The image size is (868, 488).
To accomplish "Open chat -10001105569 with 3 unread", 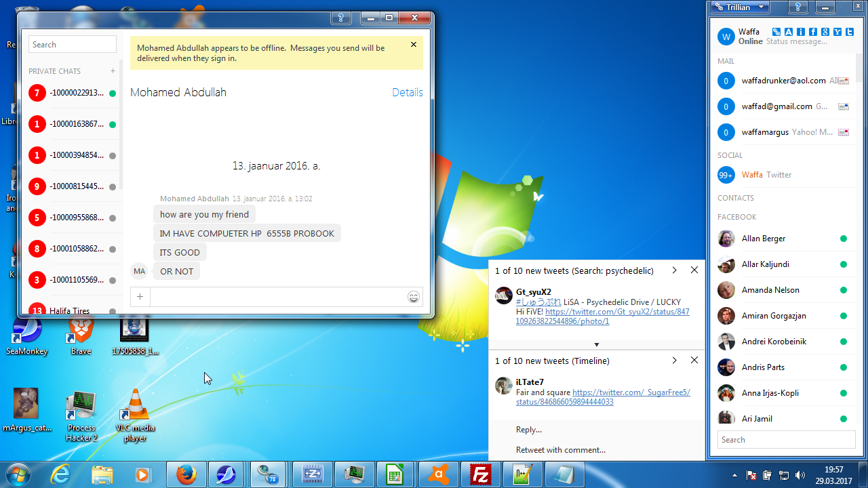I will (x=72, y=280).
